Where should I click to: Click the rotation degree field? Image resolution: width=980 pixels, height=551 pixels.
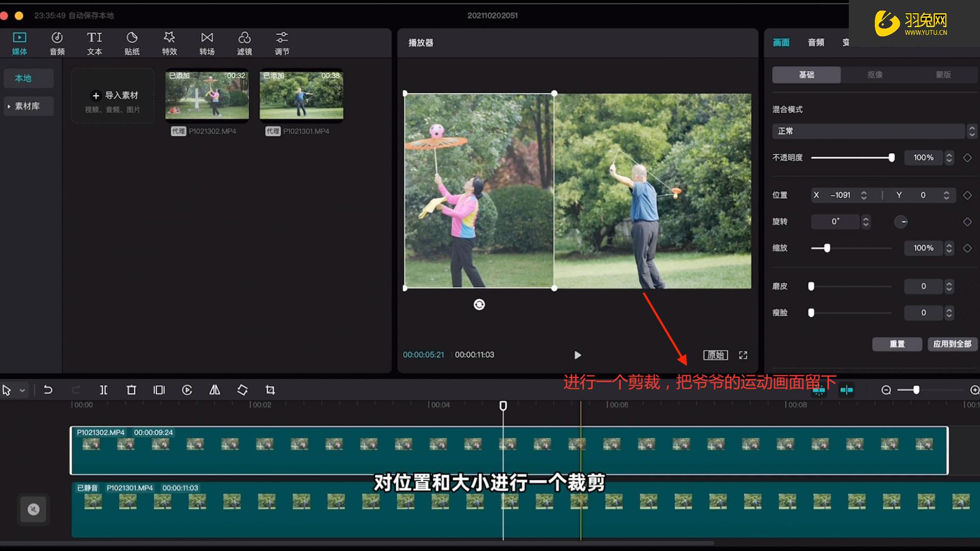point(836,221)
